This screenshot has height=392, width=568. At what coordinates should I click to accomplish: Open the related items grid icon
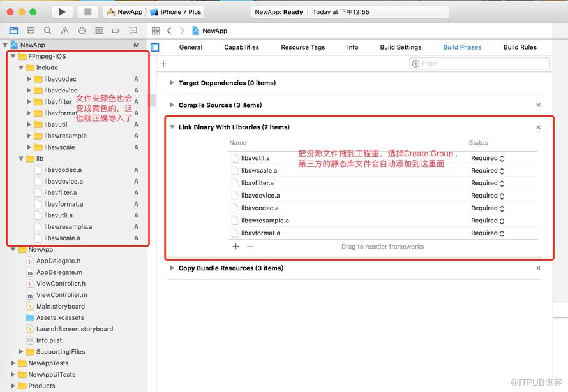156,31
